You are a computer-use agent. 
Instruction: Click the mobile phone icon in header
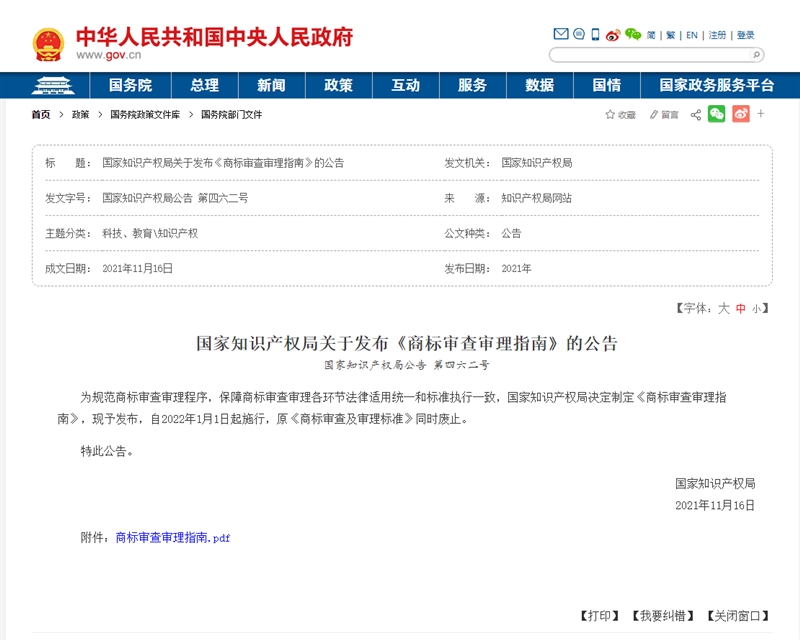coord(595,34)
